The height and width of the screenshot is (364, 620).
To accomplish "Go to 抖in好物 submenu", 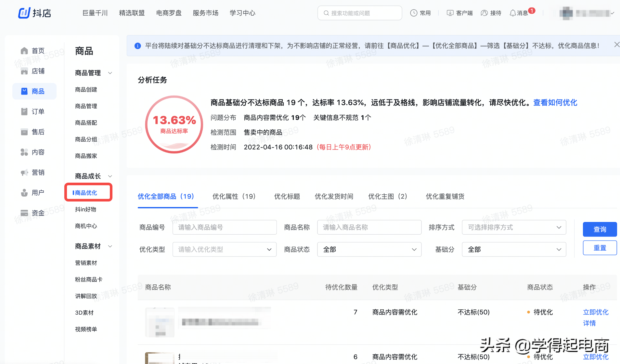I will pyautogui.click(x=85, y=209).
